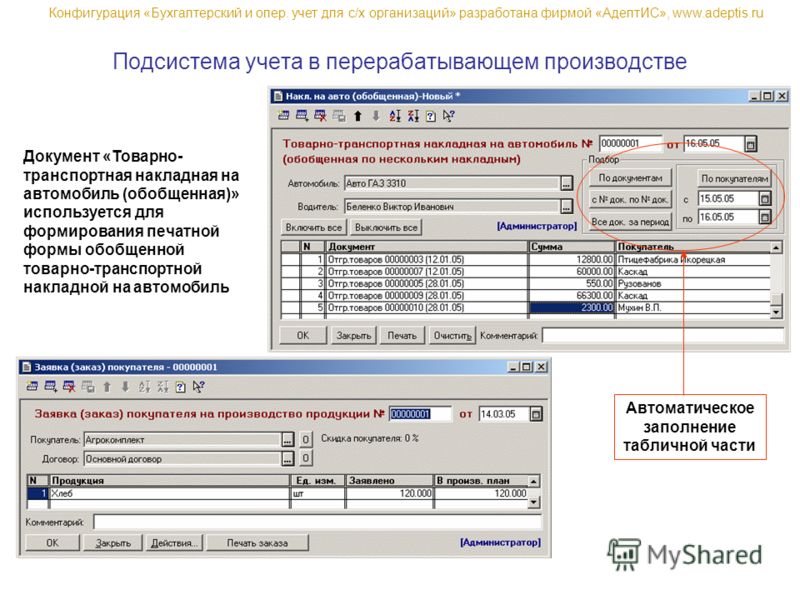The image size is (800, 600).
Task: Open Водитель selection with ellipsis button
Action: point(566,206)
